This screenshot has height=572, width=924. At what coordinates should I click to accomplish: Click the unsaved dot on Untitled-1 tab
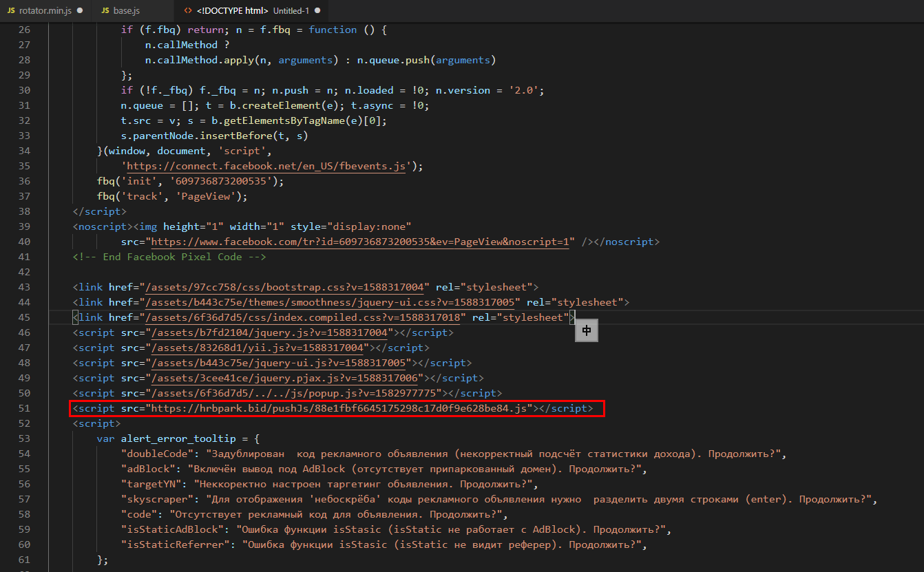click(317, 11)
